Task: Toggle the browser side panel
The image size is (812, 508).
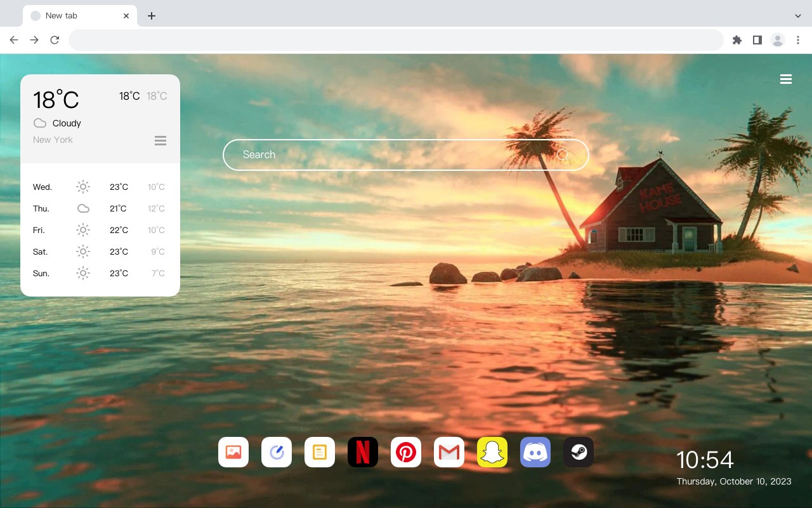Action: point(757,40)
